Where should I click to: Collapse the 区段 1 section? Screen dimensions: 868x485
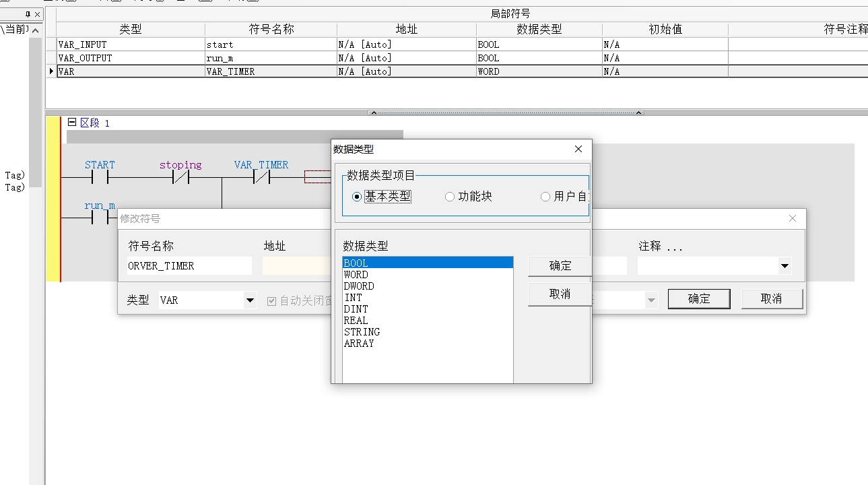pyautogui.click(x=72, y=123)
